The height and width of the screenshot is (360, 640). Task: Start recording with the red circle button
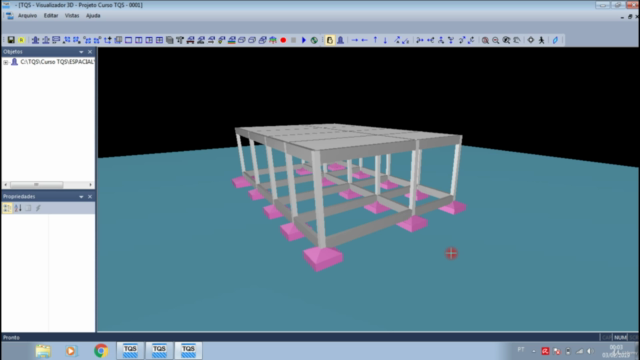(283, 40)
